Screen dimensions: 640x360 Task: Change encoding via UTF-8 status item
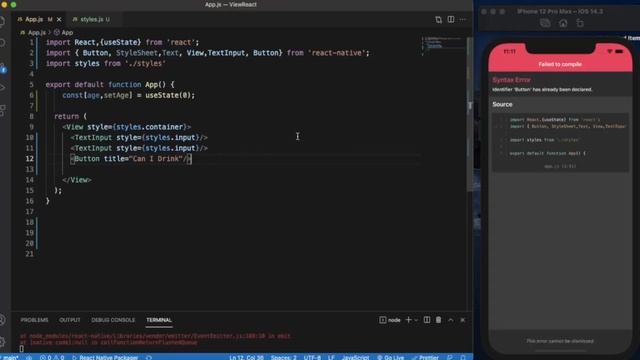(312, 357)
